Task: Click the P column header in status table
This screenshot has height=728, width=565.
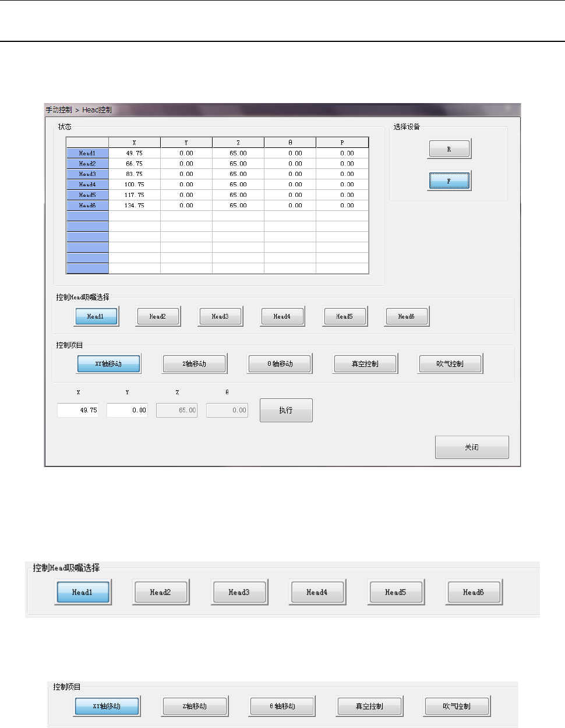Action: coord(342,143)
